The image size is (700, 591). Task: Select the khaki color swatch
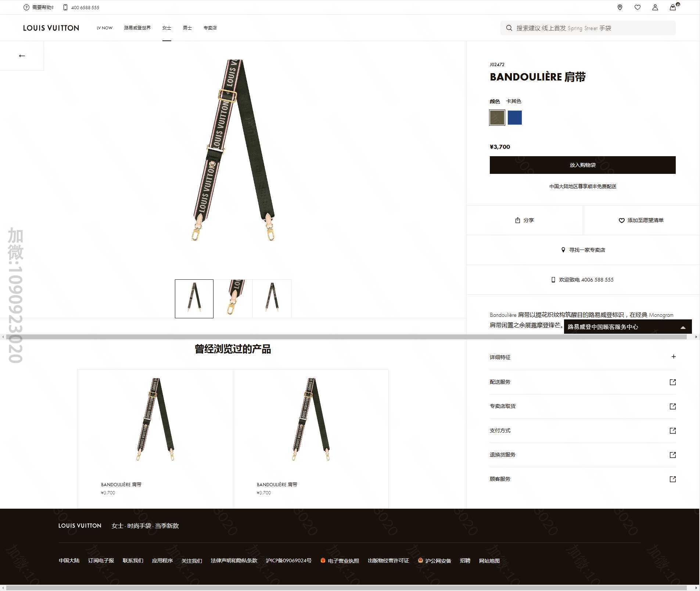click(x=497, y=118)
